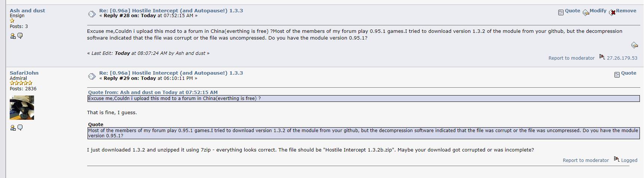Report Ash and dust's post to moderator

click(571, 58)
